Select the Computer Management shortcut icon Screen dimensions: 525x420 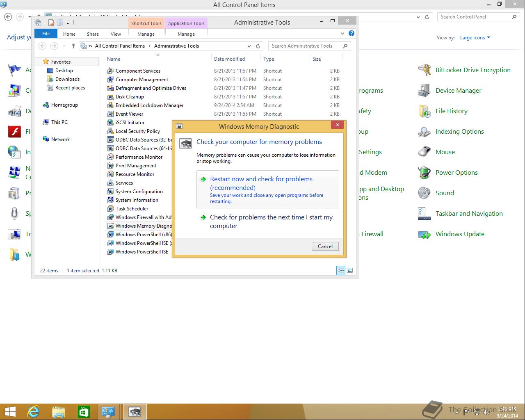(110, 80)
